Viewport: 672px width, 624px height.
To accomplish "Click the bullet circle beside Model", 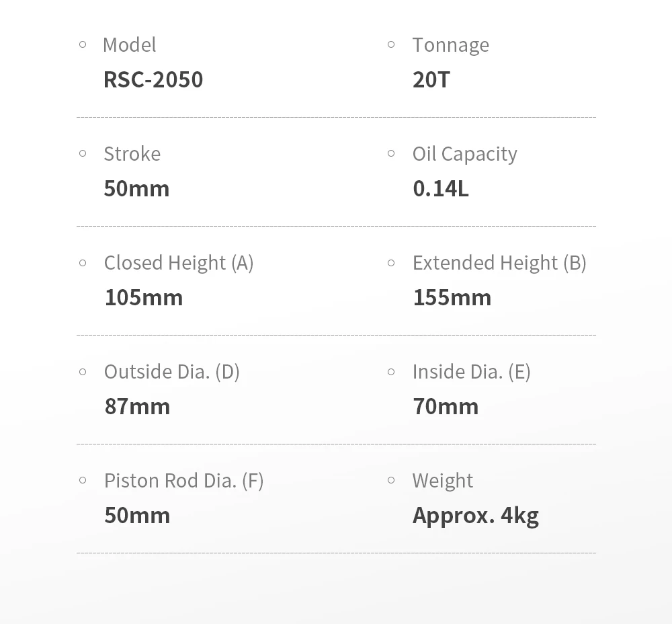I will click(83, 44).
